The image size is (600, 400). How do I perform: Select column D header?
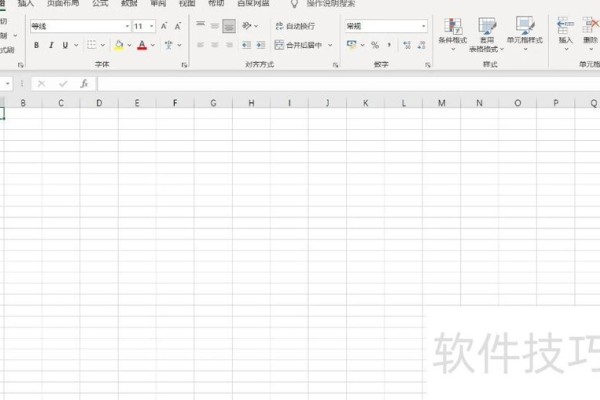pos(99,103)
